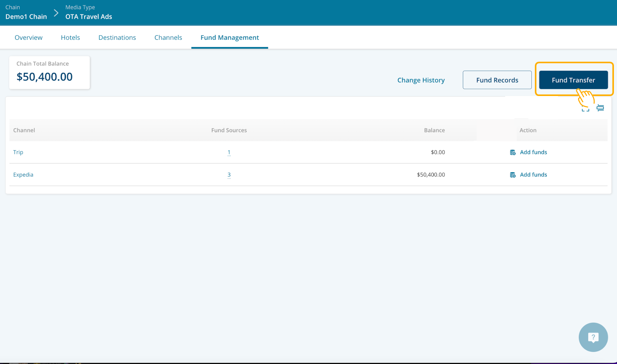Image resolution: width=617 pixels, height=364 pixels.
Task: Click the Chain Total Balance card amount
Action: tap(45, 77)
